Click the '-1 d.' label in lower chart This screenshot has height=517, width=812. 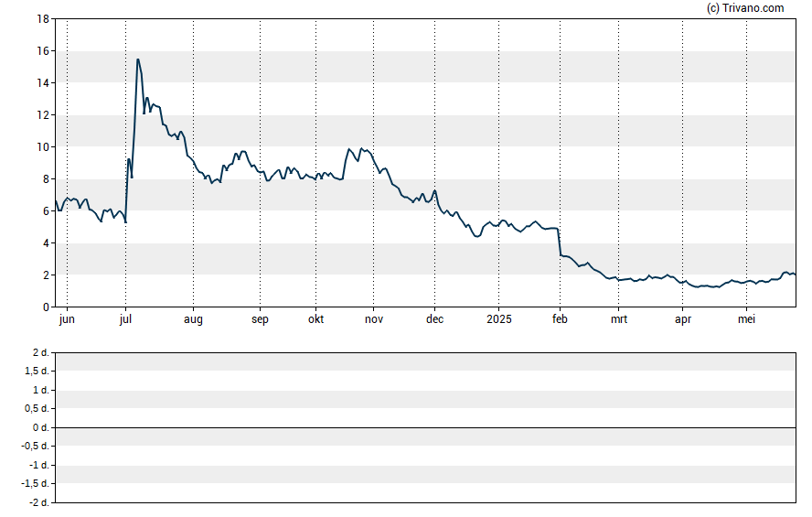coord(38,465)
